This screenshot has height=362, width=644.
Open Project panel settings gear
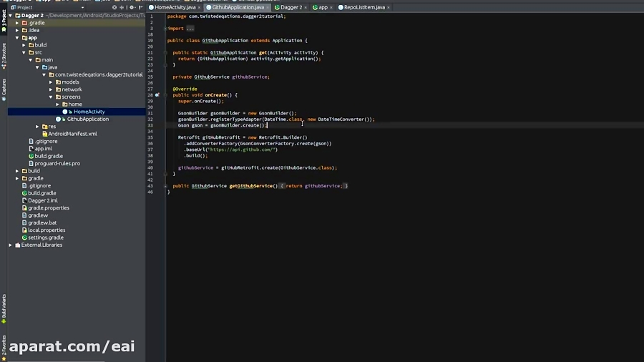[132, 7]
